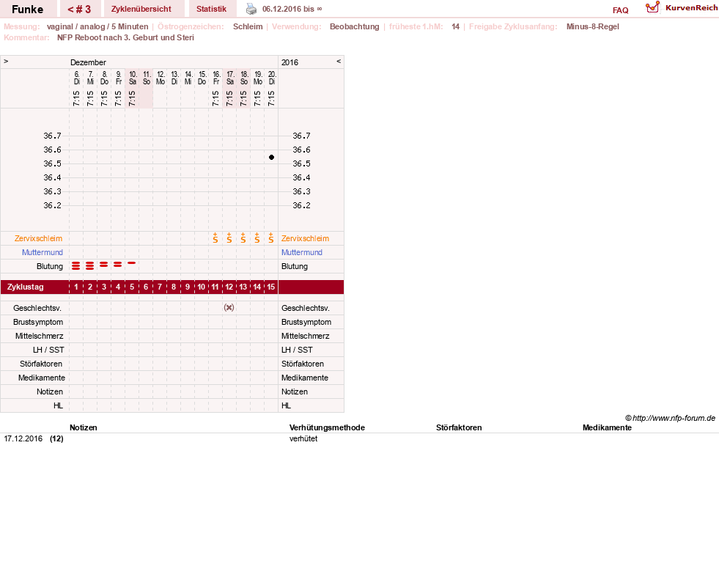
Task: Click cervical mucus symbol on cycle day 15
Action: [271, 238]
